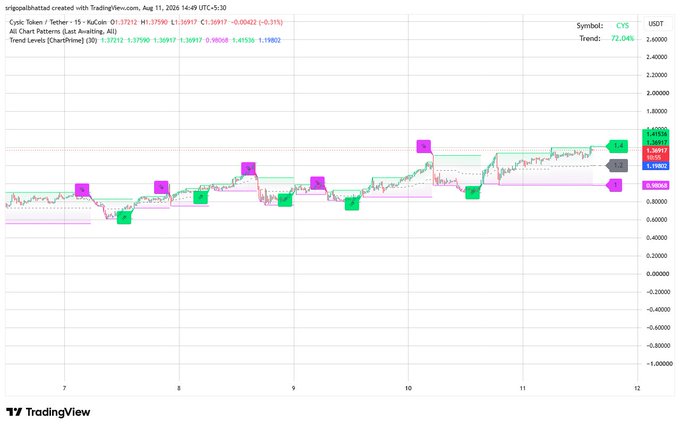
Task: Click the green 1.41536 value in the Trend Levels legend
Action: coord(243,40)
